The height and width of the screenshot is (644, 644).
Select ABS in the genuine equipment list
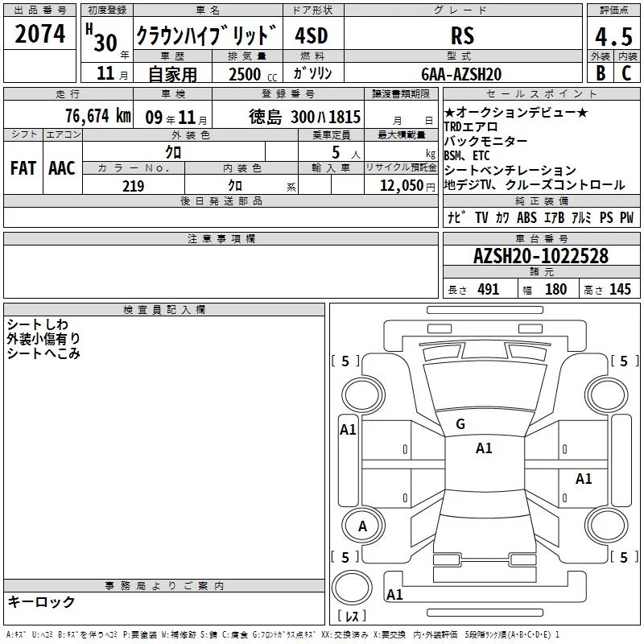(x=526, y=217)
